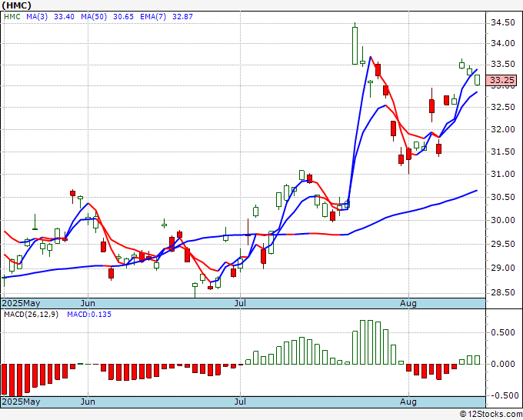
Task: Click the 30.50 price axis label
Action: [x=502, y=197]
